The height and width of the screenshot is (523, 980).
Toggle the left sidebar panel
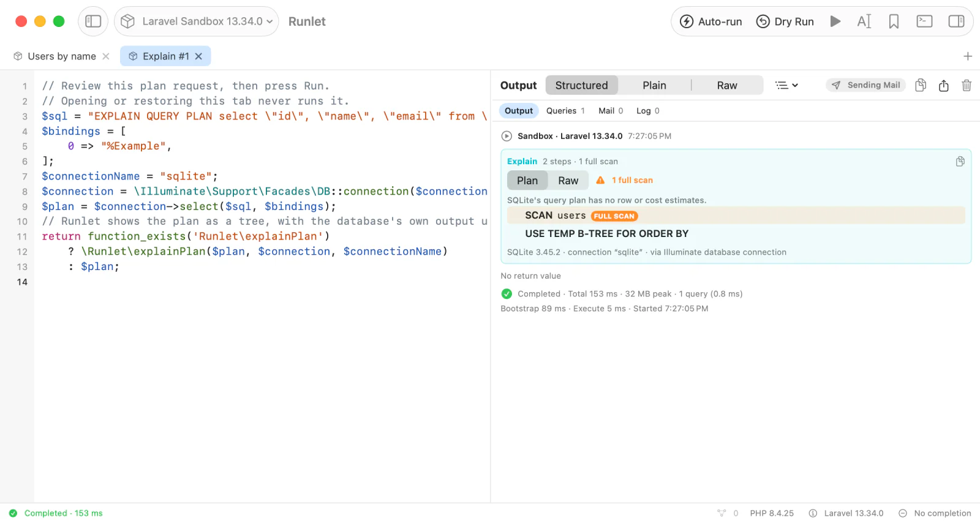tap(93, 21)
